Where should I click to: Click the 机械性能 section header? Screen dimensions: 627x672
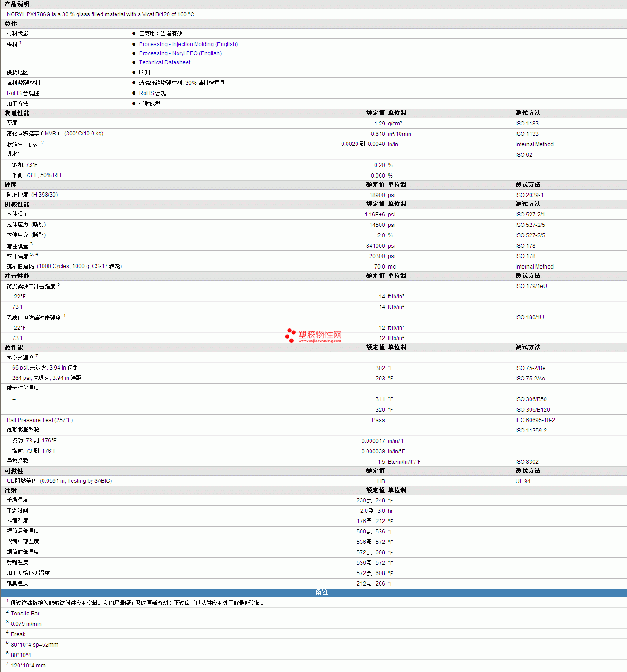17,204
